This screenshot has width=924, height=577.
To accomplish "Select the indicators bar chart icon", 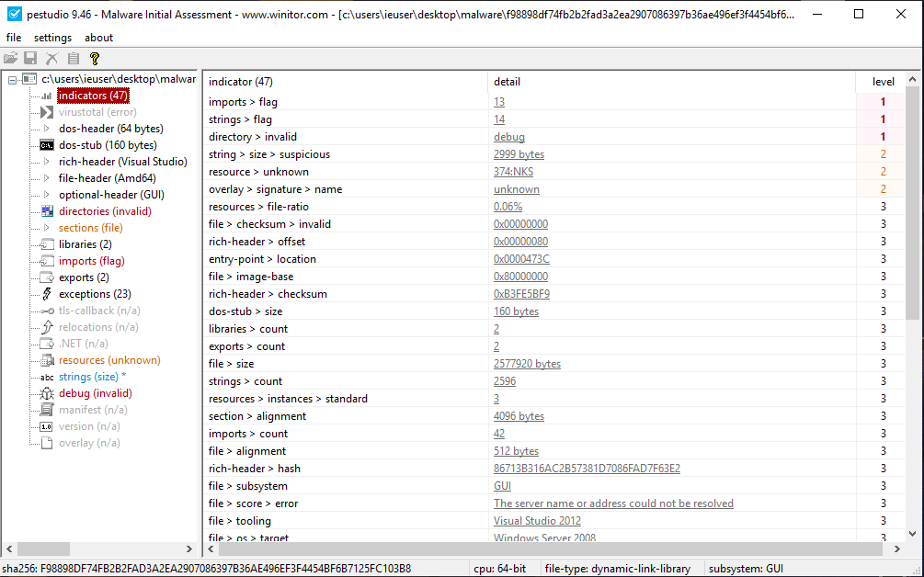I will click(x=47, y=96).
